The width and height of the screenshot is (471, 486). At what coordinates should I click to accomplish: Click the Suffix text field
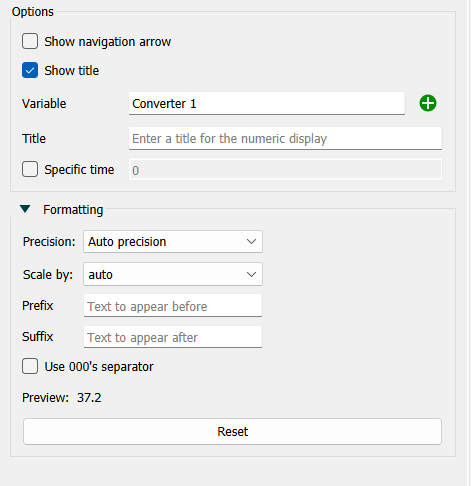(173, 337)
